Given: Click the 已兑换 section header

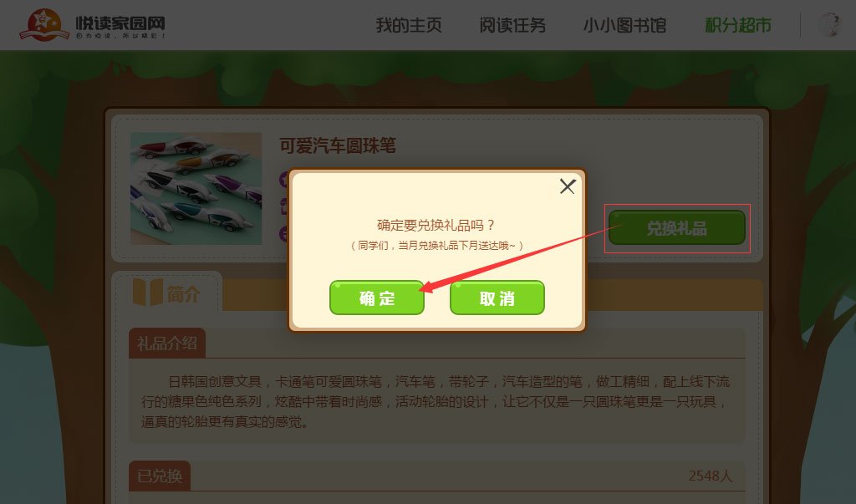Looking at the screenshot, I should click(160, 476).
